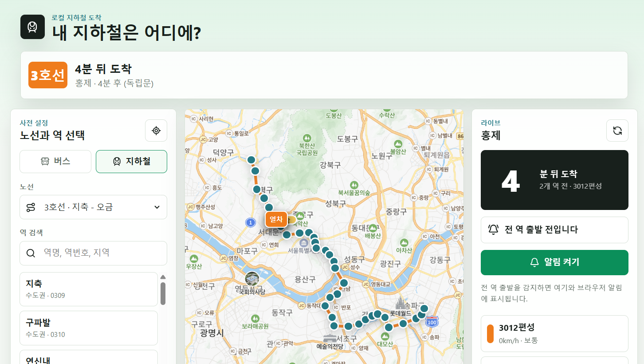
Task: Select the 구파발 station row
Action: pos(89,328)
